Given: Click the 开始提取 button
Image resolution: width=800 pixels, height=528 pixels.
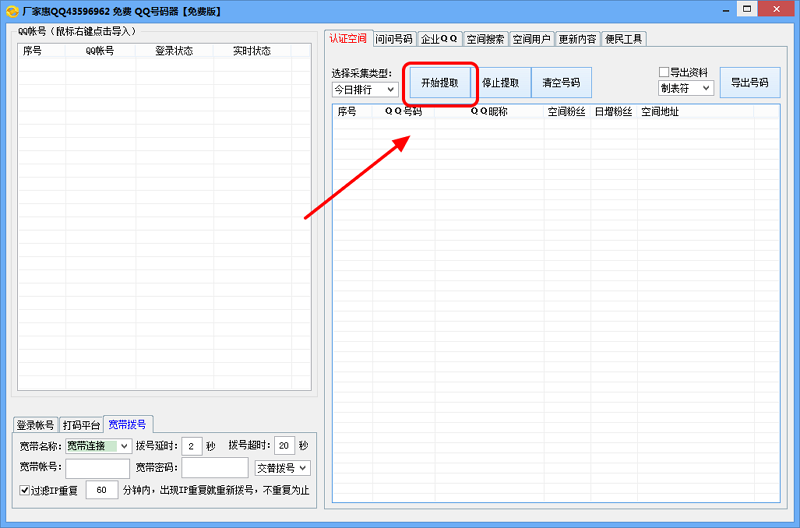Looking at the screenshot, I should click(x=440, y=83).
